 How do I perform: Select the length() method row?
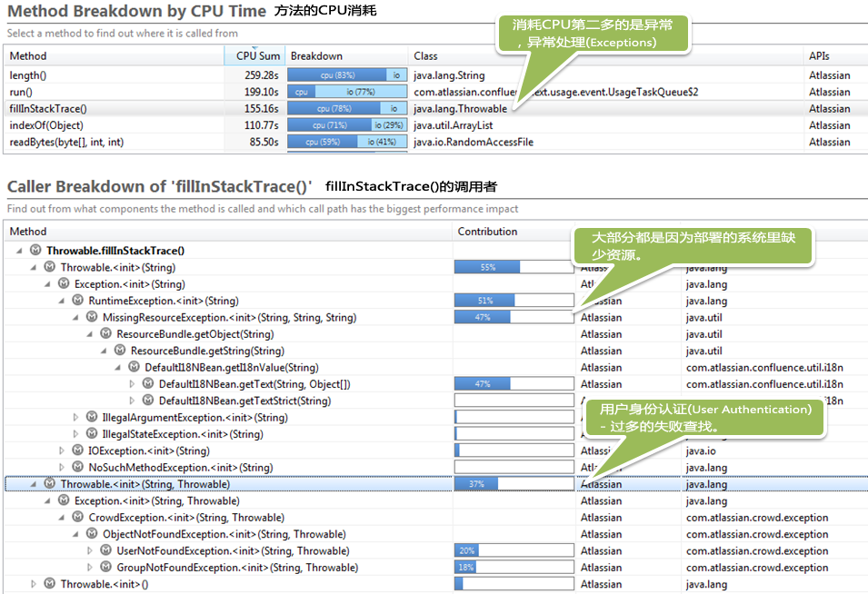(436, 75)
